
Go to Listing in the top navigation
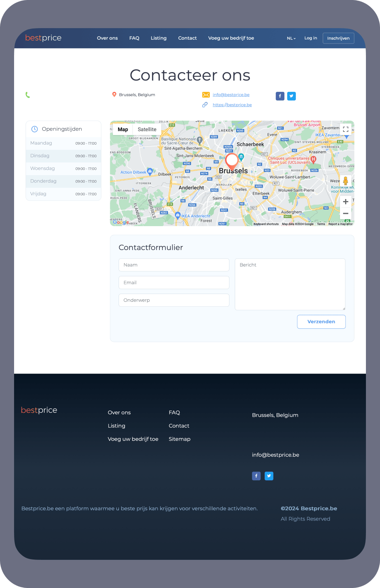pos(159,38)
